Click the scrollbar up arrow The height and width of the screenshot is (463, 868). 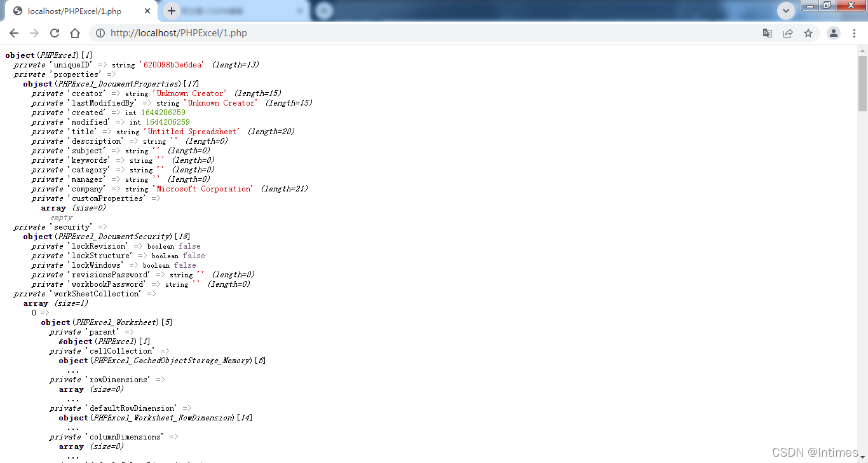[x=862, y=50]
